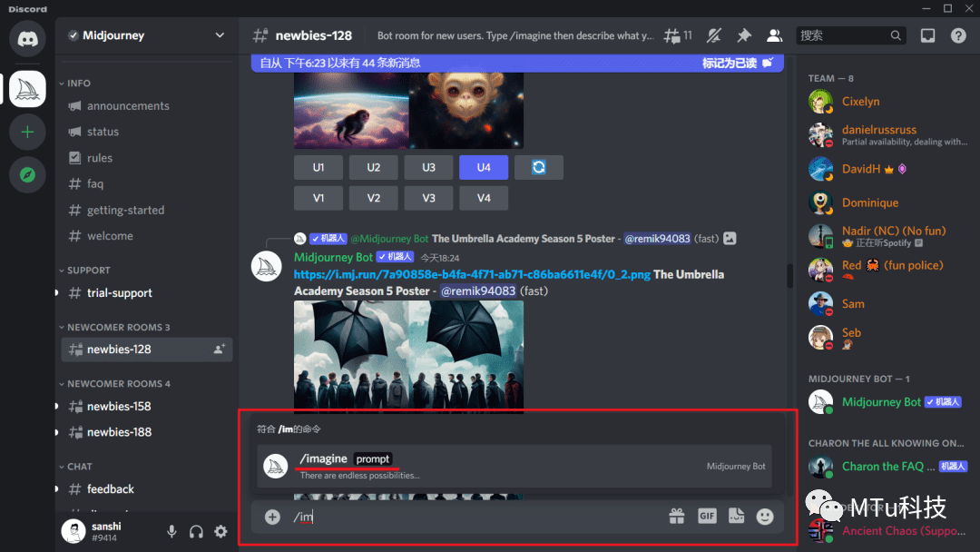Click the V4 variation button
The height and width of the screenshot is (552, 980).
click(x=483, y=198)
